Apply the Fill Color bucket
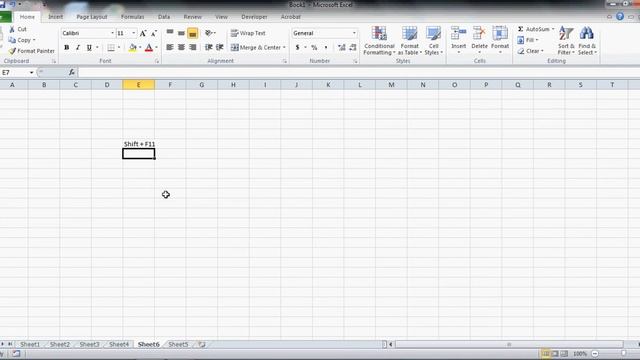Screen dimensions: 640x360 click(x=132, y=48)
